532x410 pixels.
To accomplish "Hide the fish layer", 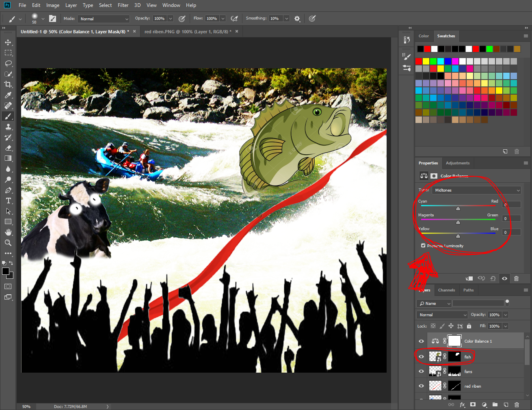I will tap(421, 357).
